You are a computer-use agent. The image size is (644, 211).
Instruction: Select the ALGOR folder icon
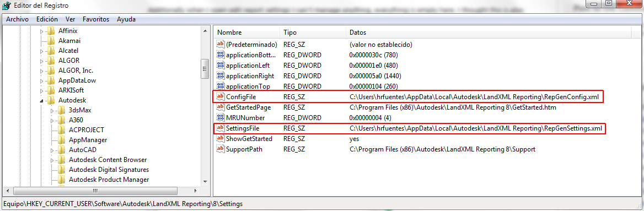point(51,61)
